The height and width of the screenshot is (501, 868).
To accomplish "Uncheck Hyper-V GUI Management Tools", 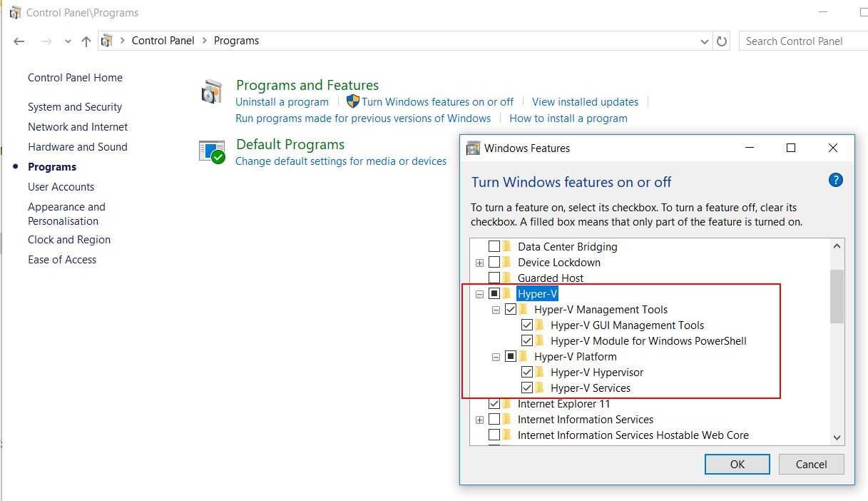I will point(527,325).
